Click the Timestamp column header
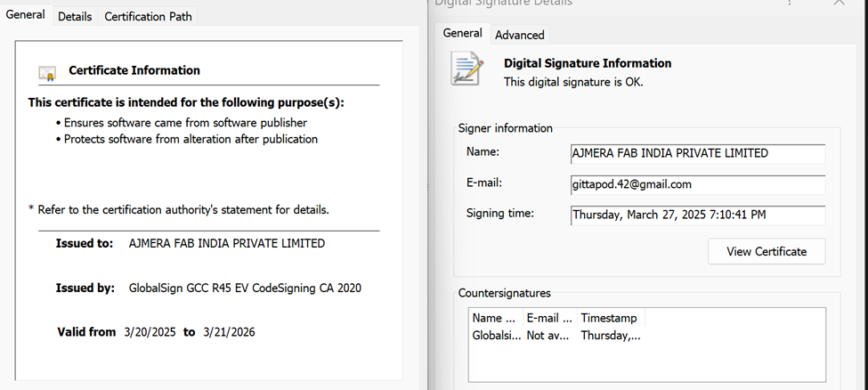Image resolution: width=868 pixels, height=390 pixels. pos(611,318)
